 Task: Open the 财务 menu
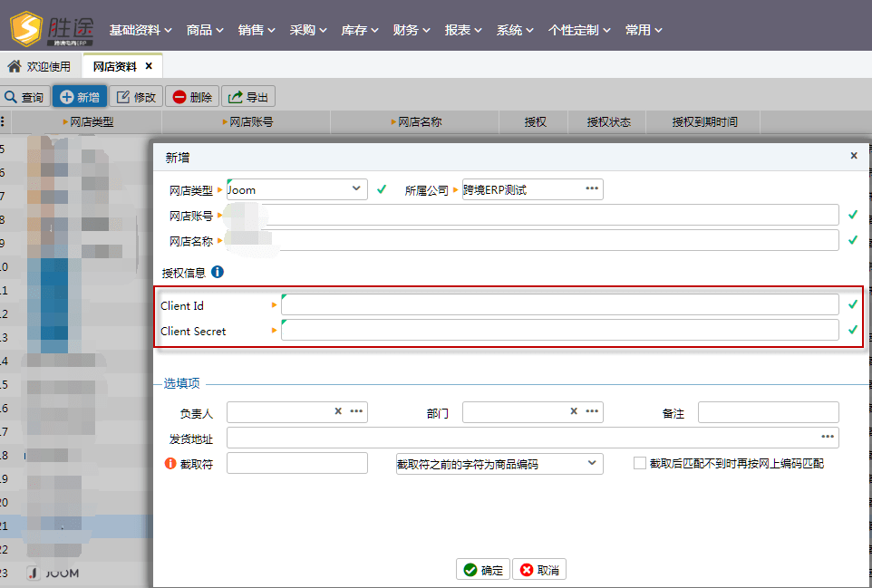tap(412, 30)
